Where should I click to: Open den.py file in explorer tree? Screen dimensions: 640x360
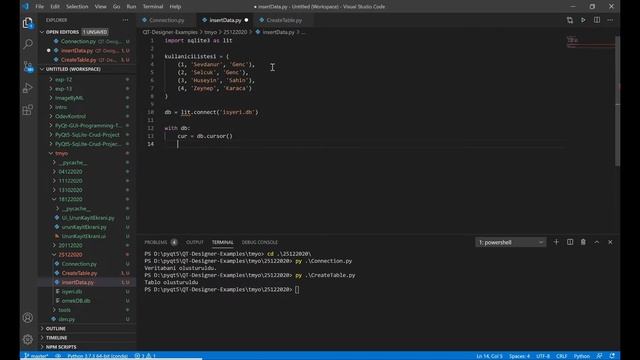(87, 319)
